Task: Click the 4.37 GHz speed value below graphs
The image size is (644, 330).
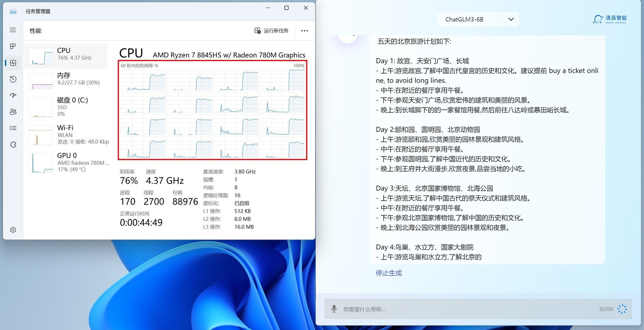Action: 165,180
